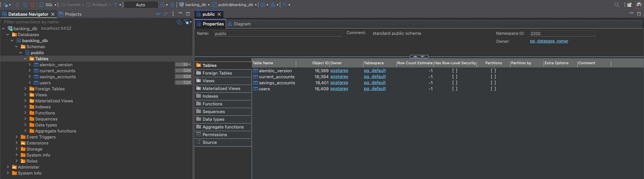Toggle Row-Level Security for alembic_version
Viewport: 644px width, 179px height.
point(455,71)
